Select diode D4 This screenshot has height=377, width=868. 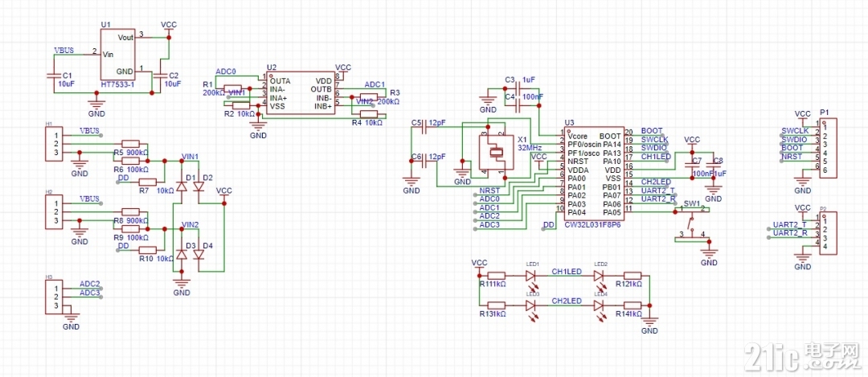click(x=199, y=254)
